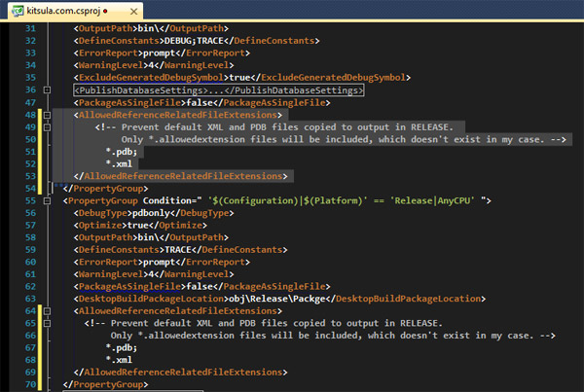This screenshot has height=392, width=584.
Task: Click PackageAsSingleFile opening tag on line 47
Action: click(129, 102)
